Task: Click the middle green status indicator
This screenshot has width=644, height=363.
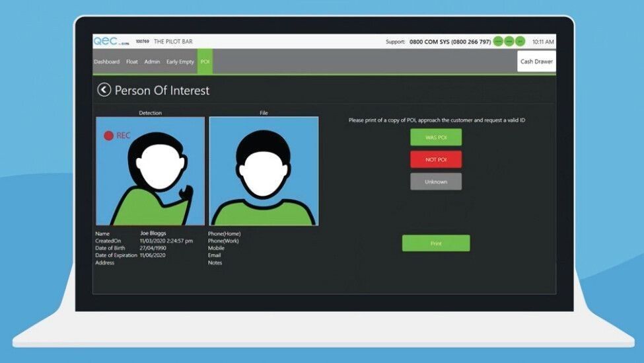Action: tap(509, 42)
